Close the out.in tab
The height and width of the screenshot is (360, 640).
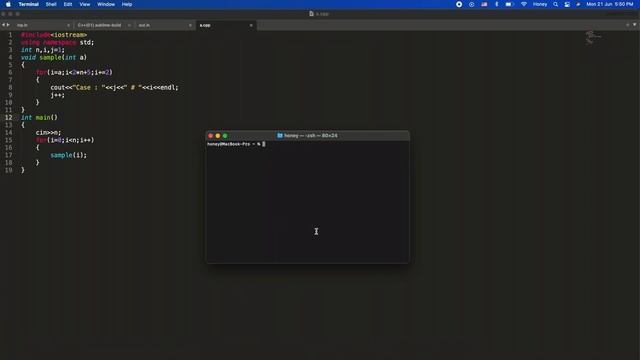pos(190,25)
